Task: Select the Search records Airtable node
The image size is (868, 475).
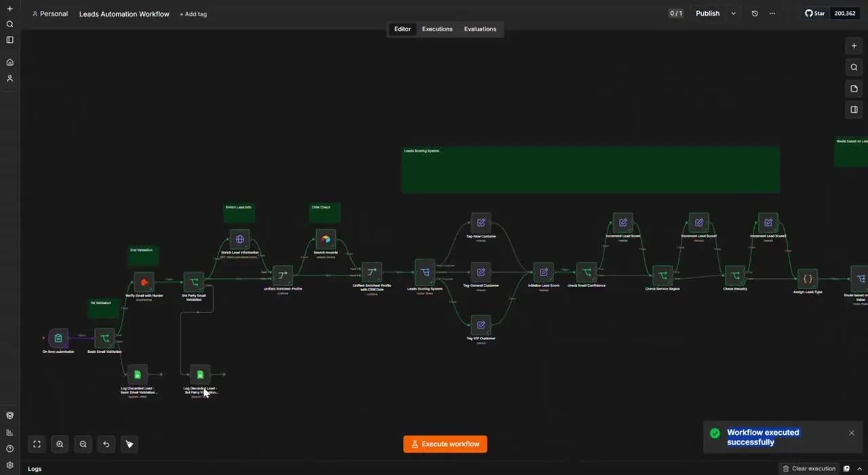Action: pyautogui.click(x=325, y=240)
